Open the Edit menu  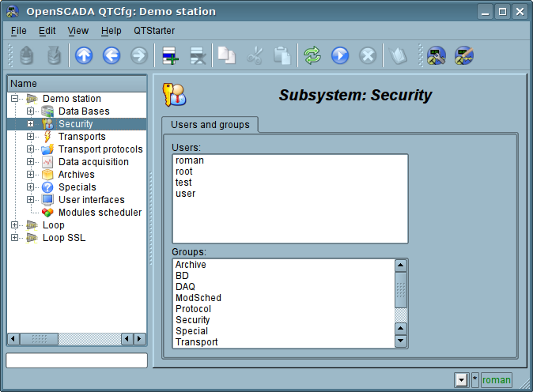point(47,31)
